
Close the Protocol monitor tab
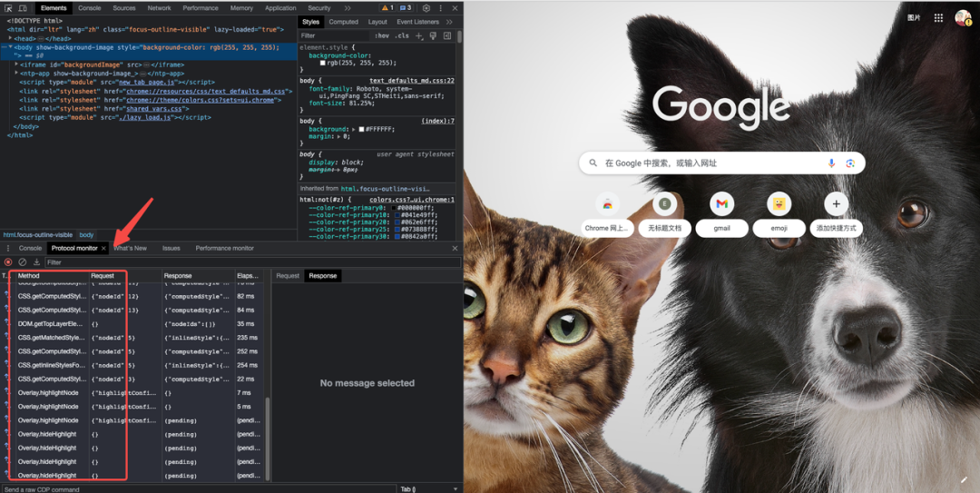pyautogui.click(x=103, y=249)
